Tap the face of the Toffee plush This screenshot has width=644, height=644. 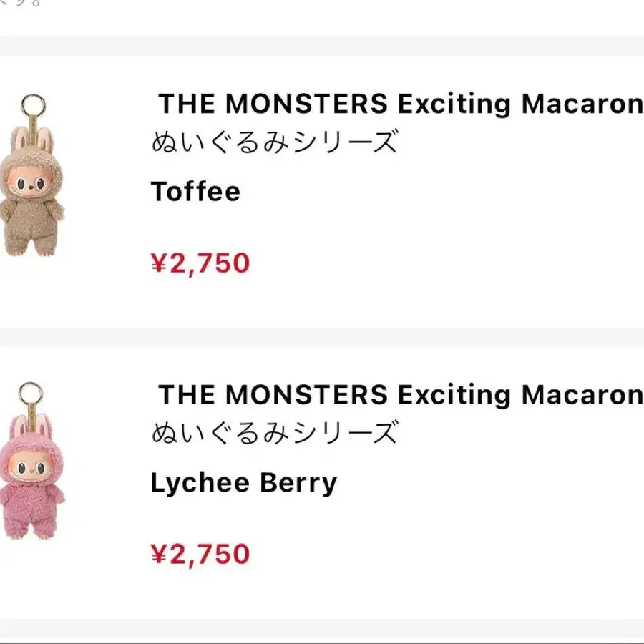coord(29,184)
